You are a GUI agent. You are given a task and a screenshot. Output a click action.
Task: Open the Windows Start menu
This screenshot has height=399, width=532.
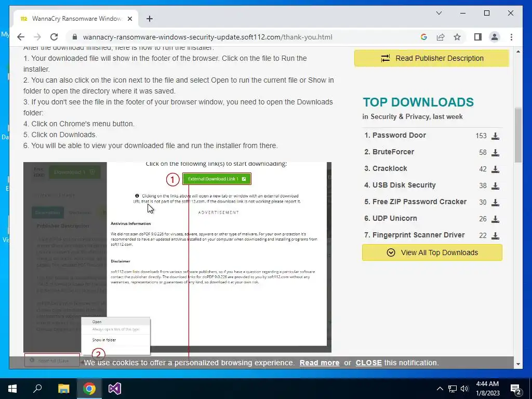point(12,389)
